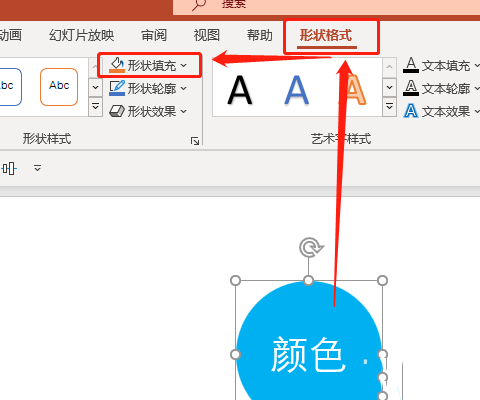Click the 形状填充 paint bucket icon
This screenshot has width=480, height=400.
click(117, 65)
